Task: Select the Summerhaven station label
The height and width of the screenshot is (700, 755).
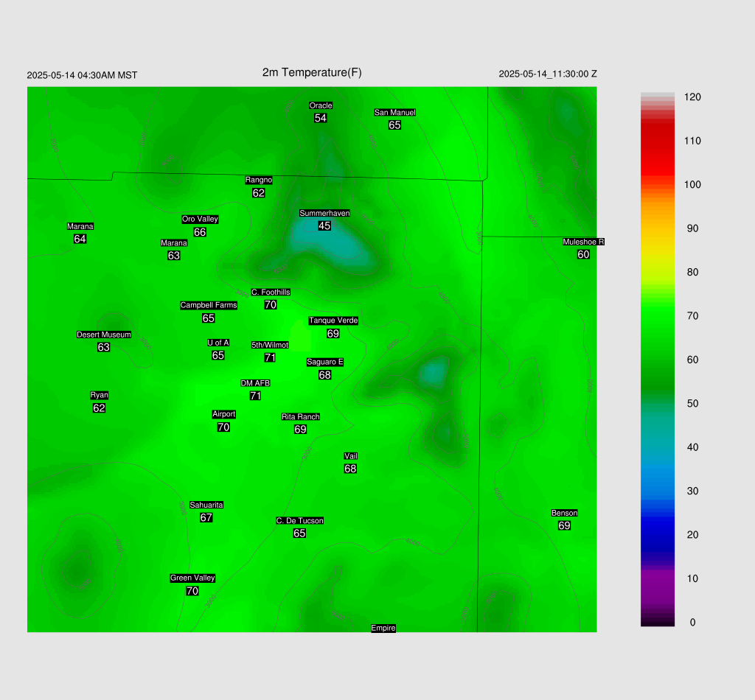Action: click(324, 213)
